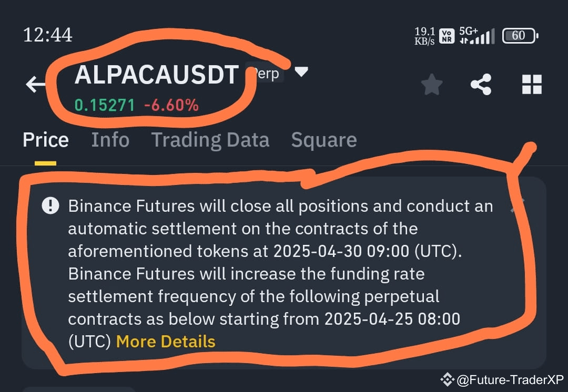This screenshot has width=568, height=392.
Task: Favorite ALPACAUSDT using the star icon
Action: point(432,84)
